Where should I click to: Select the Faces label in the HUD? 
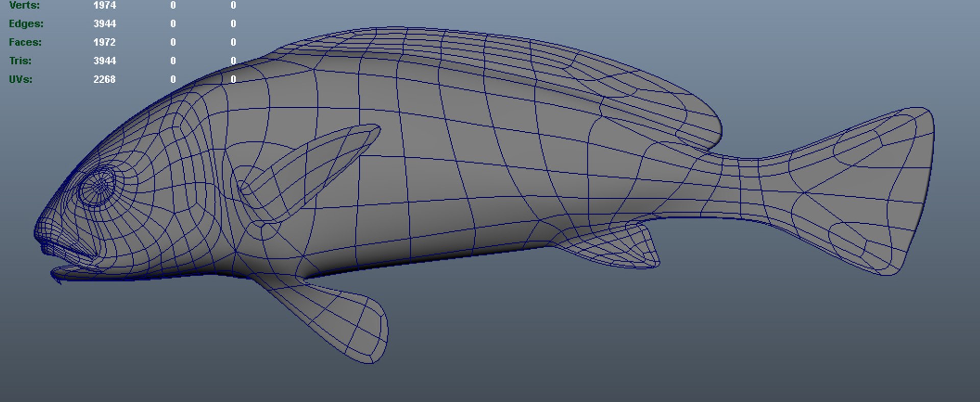click(25, 42)
